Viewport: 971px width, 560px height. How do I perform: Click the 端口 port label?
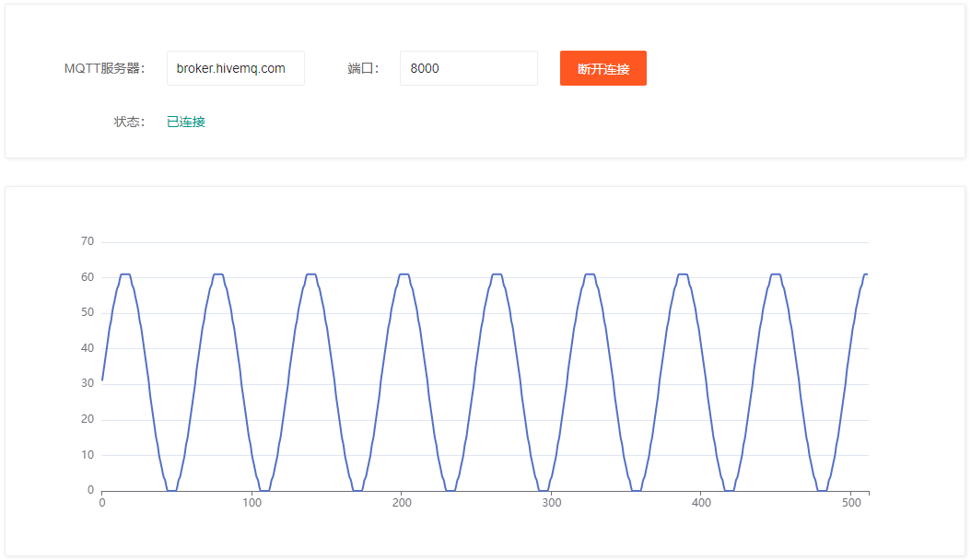tap(364, 68)
